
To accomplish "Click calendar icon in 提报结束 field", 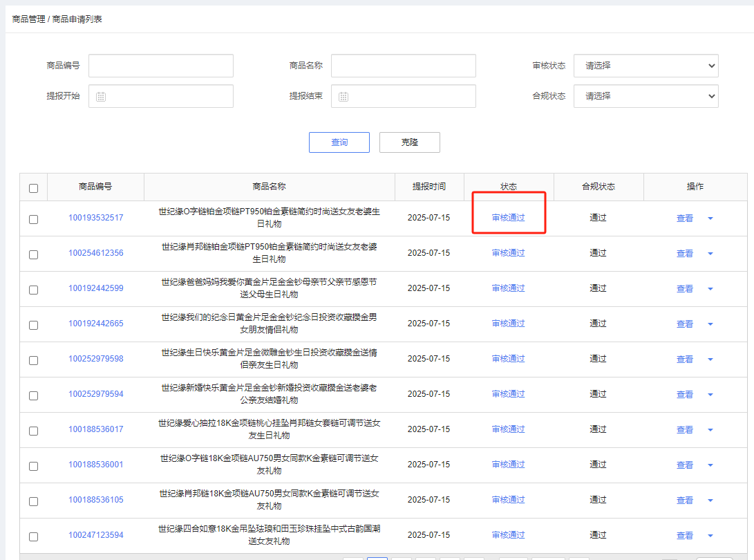I will 343,97.
